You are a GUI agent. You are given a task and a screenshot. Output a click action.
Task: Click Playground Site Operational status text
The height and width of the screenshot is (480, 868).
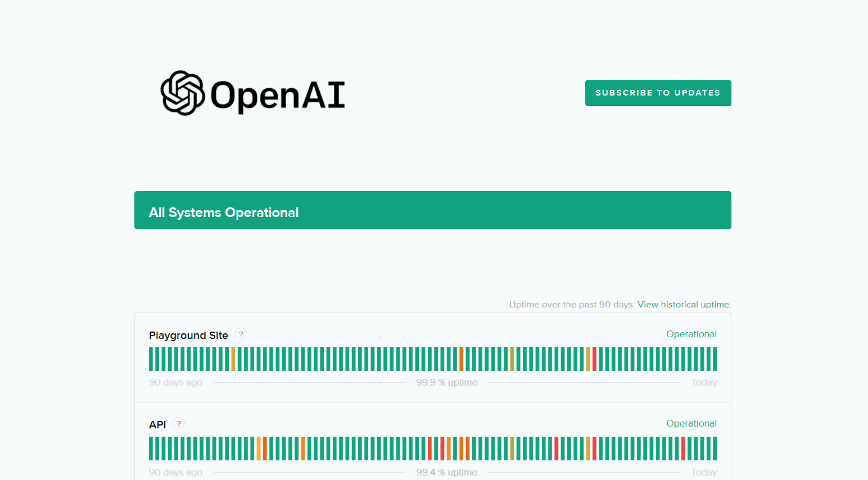coord(691,334)
